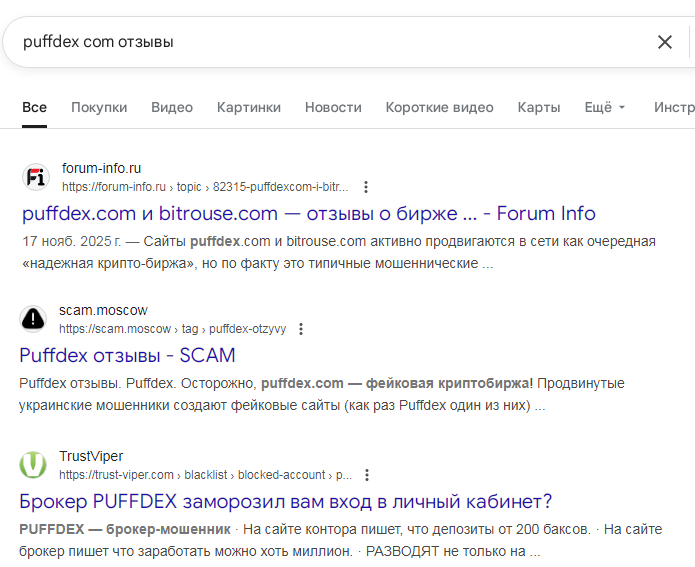Click the search input field

pos(330,42)
